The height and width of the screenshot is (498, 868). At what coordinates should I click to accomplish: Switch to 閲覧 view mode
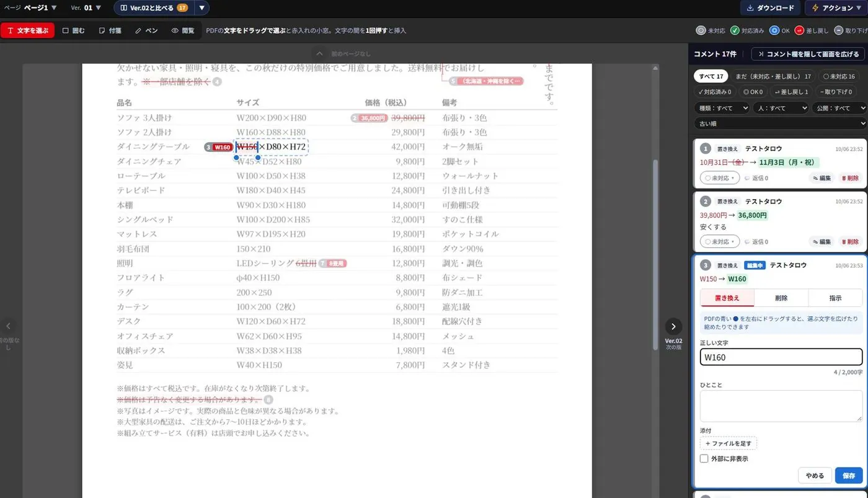tap(183, 30)
